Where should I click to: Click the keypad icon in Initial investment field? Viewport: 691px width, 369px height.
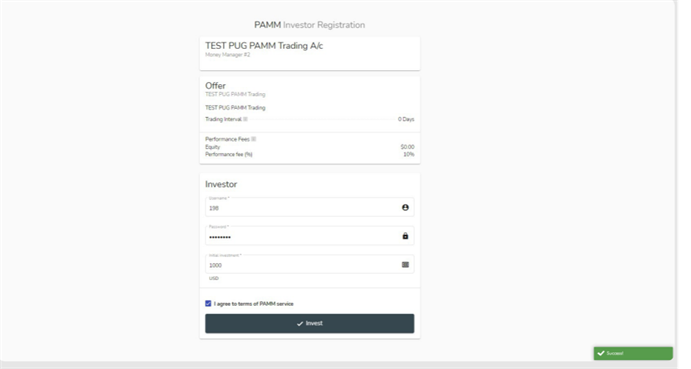(x=405, y=265)
